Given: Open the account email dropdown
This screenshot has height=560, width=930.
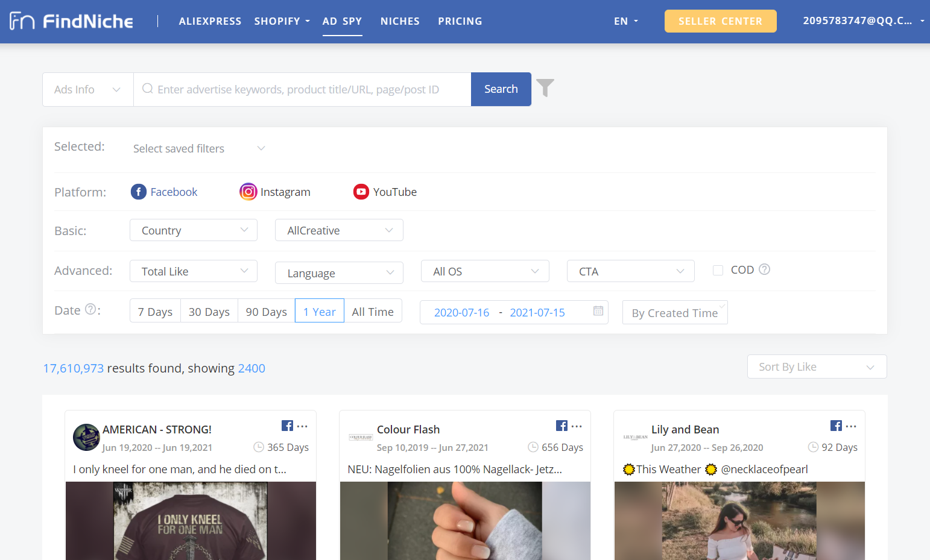Looking at the screenshot, I should point(864,20).
